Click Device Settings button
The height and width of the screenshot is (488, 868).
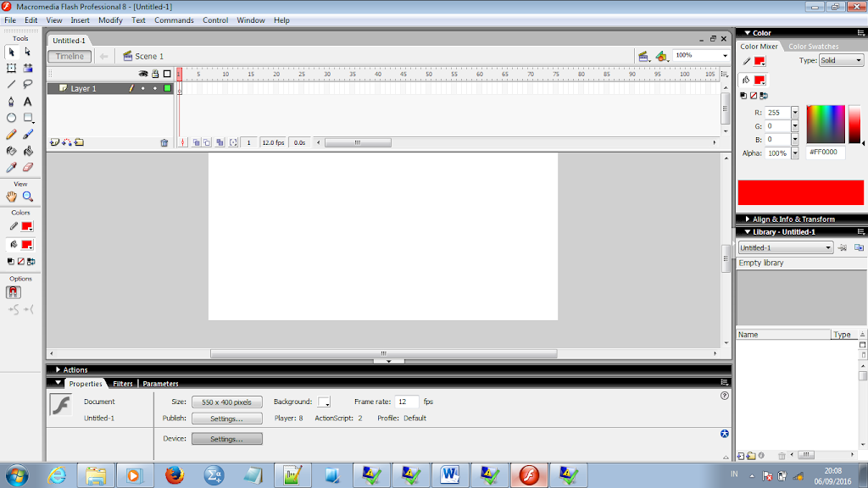click(x=227, y=439)
